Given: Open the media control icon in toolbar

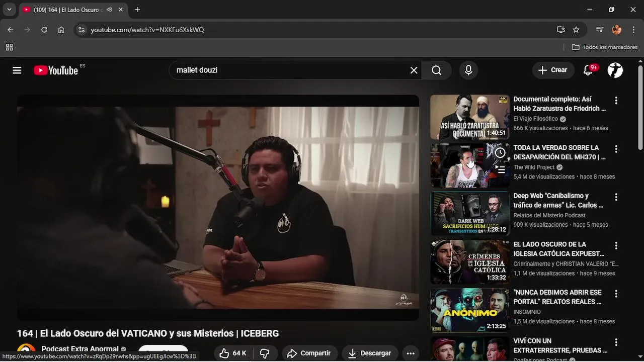Looking at the screenshot, I should pyautogui.click(x=600, y=30).
